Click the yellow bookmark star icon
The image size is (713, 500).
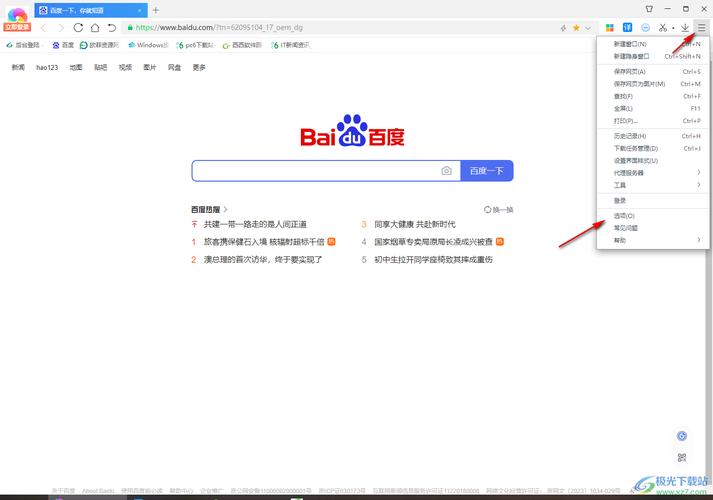tap(576, 28)
